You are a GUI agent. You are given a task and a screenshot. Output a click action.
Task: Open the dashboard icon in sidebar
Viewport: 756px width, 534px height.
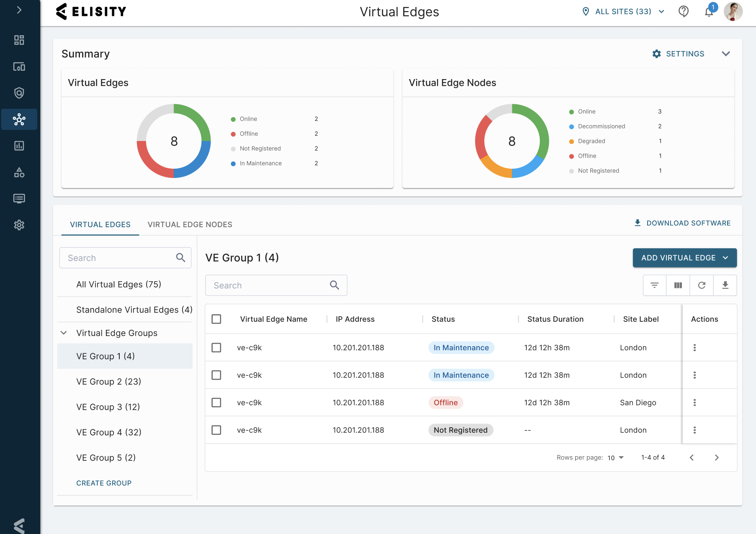click(19, 40)
